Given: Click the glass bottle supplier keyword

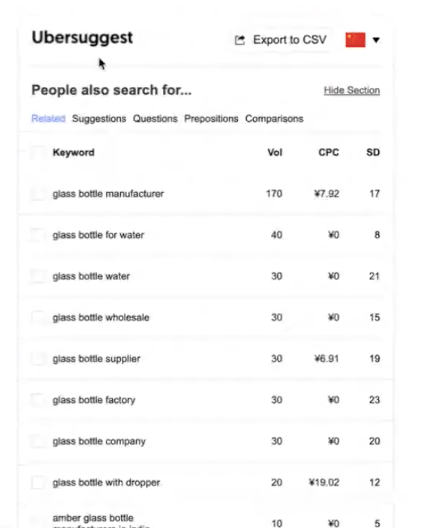Looking at the screenshot, I should [96, 359].
